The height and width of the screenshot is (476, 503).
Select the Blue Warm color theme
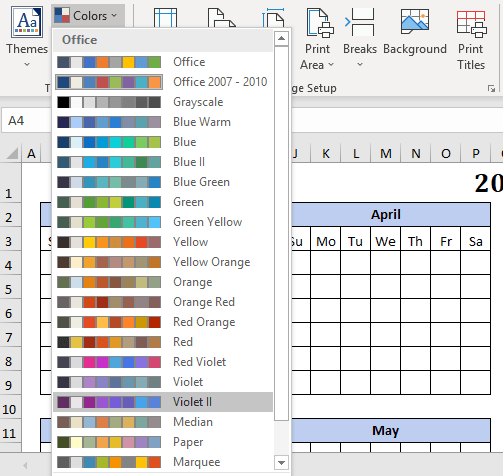pyautogui.click(x=163, y=122)
